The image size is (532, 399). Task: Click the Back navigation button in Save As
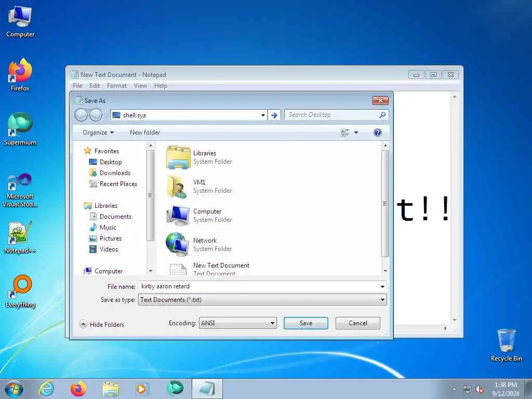tap(81, 115)
